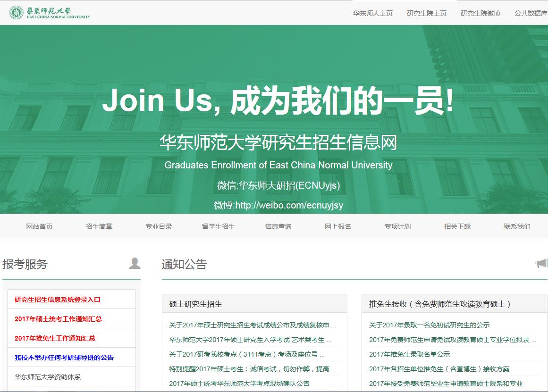Click the 报考服务 section heading
This screenshot has width=548, height=392.
point(25,264)
